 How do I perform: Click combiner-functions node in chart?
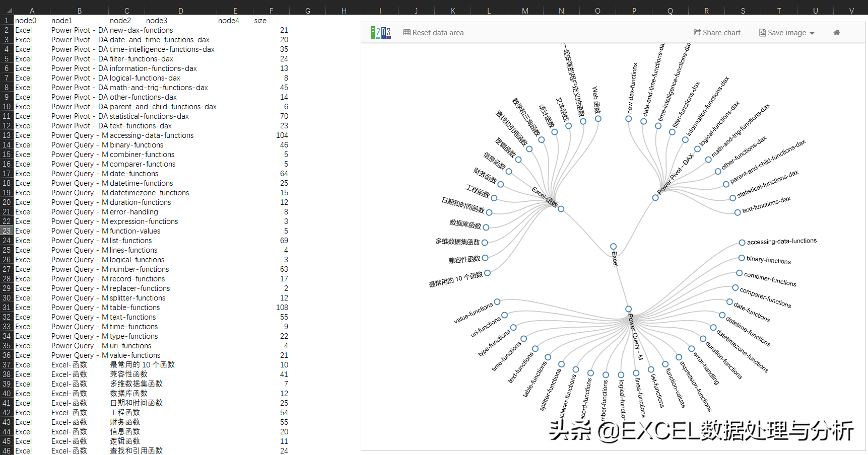tap(739, 273)
